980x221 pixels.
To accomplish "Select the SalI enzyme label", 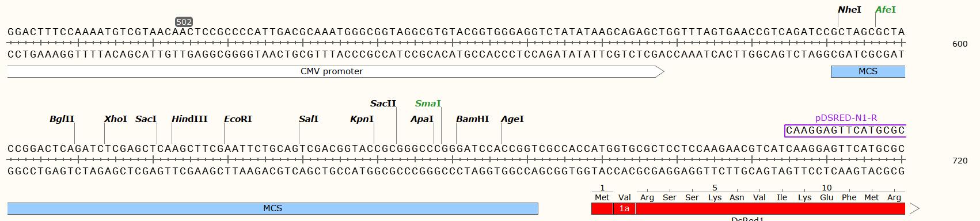I will (x=309, y=119).
